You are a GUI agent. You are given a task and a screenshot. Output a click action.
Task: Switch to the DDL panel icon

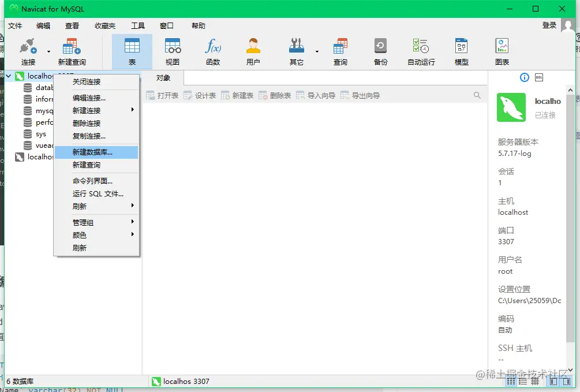[x=539, y=77]
